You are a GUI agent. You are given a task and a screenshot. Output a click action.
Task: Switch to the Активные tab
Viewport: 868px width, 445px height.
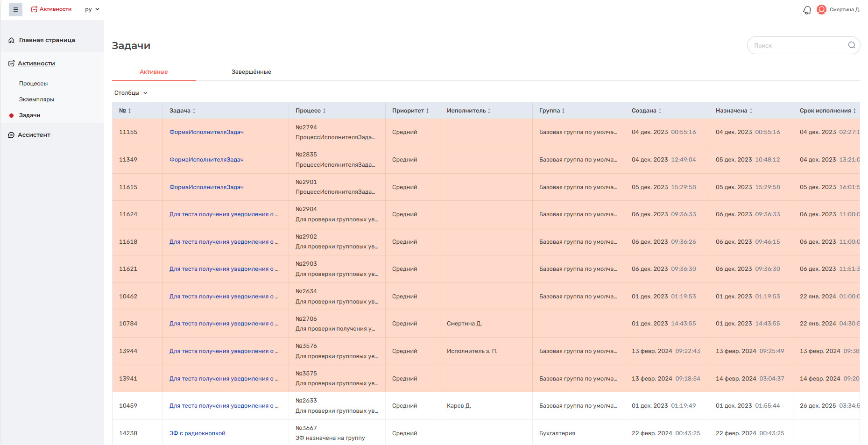[x=154, y=72]
